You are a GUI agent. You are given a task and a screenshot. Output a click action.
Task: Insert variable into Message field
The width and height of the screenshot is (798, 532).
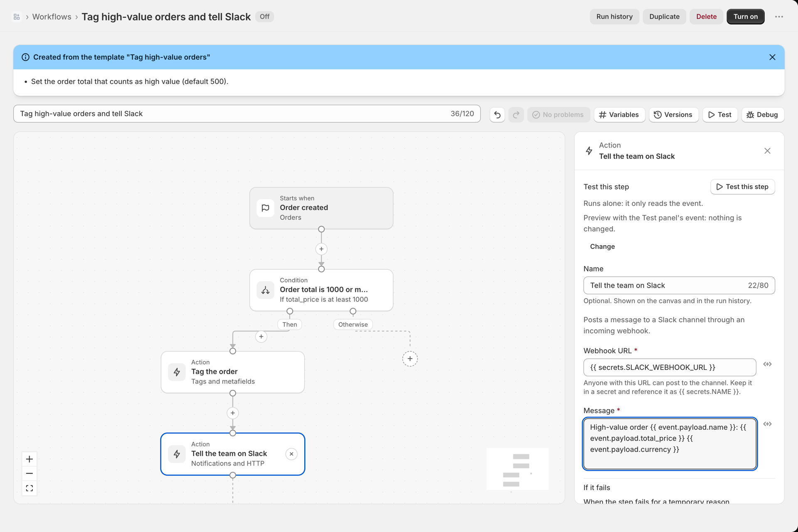coord(767,424)
